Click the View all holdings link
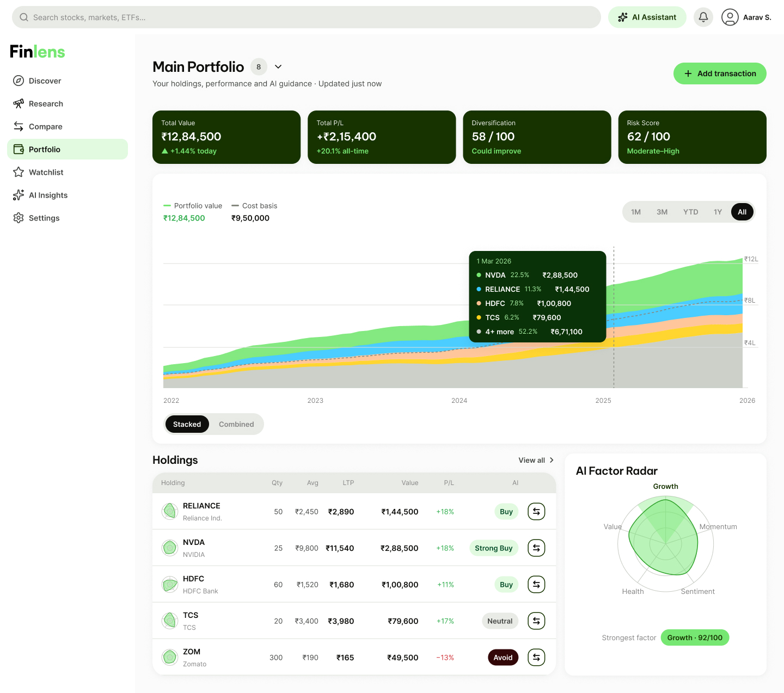Viewport: 784px width, 693px height. pos(536,460)
